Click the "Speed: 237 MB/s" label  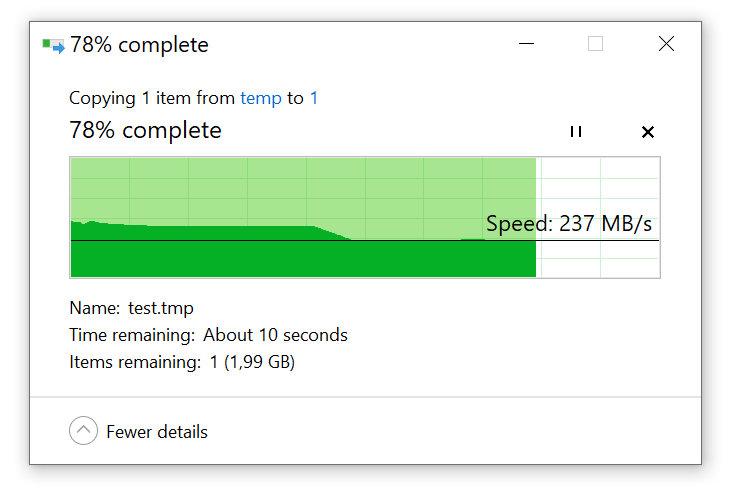point(569,223)
